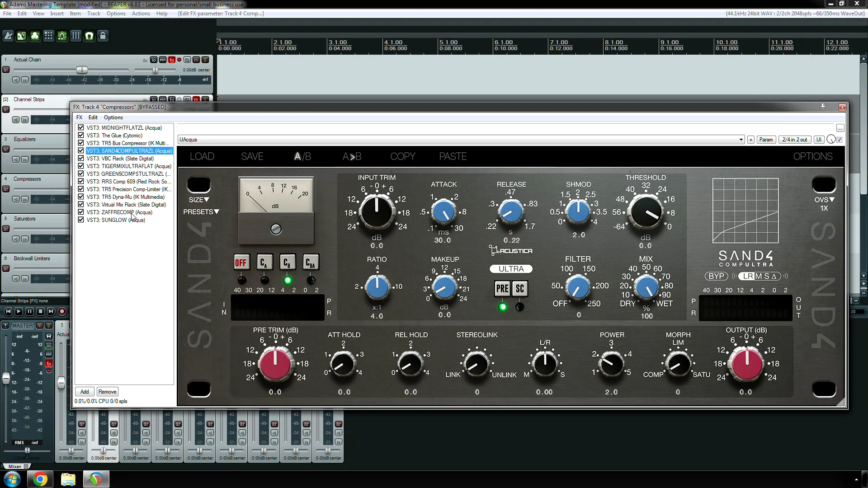Toggle BYP bypass switch on SAND4
868x488 pixels.
[x=716, y=276]
